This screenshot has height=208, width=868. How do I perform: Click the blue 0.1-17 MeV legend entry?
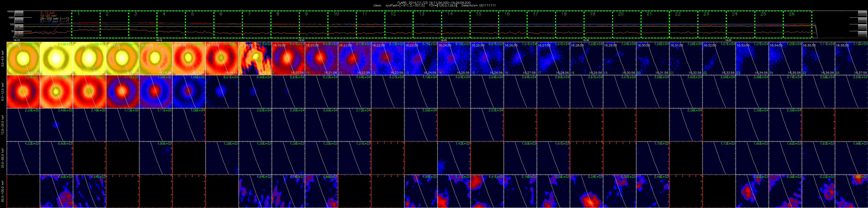[x=55, y=22]
